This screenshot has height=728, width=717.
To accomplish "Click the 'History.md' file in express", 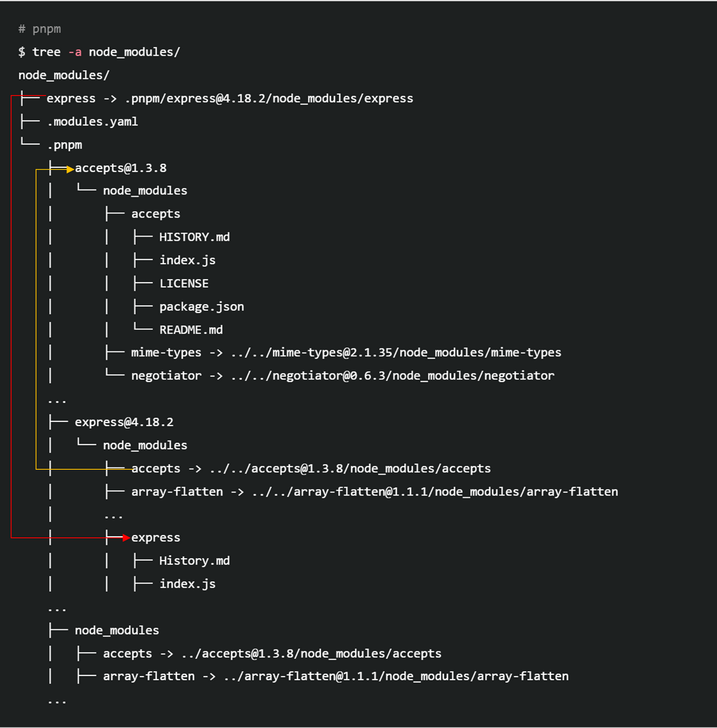I will click(194, 561).
